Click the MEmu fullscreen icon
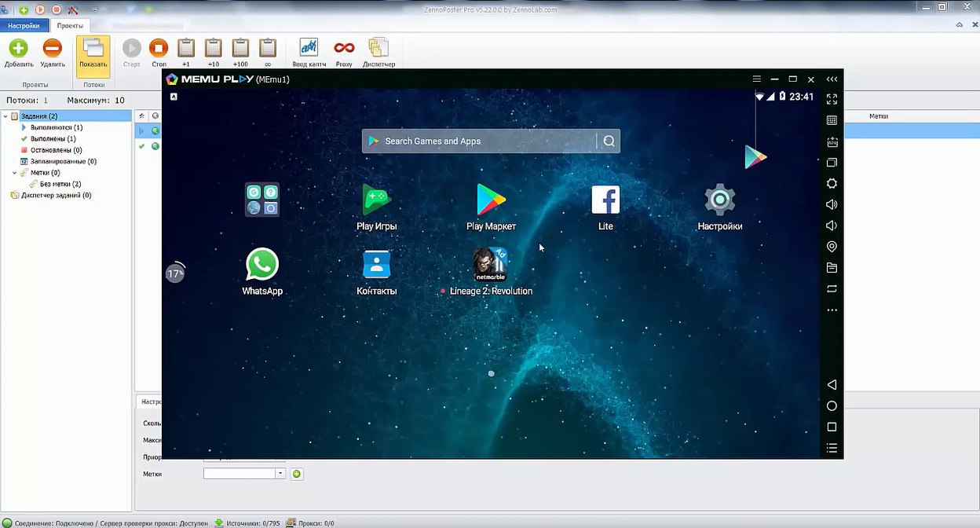980x528 pixels. tap(832, 99)
